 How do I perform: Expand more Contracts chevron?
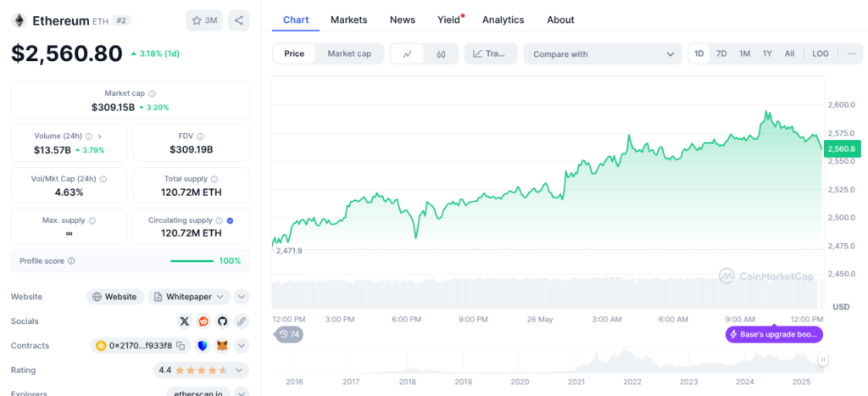pos(242,346)
